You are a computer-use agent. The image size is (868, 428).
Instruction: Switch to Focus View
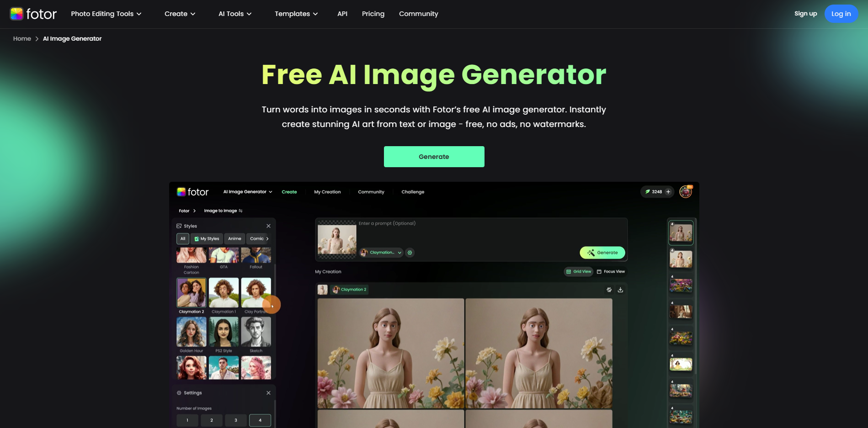pos(611,271)
